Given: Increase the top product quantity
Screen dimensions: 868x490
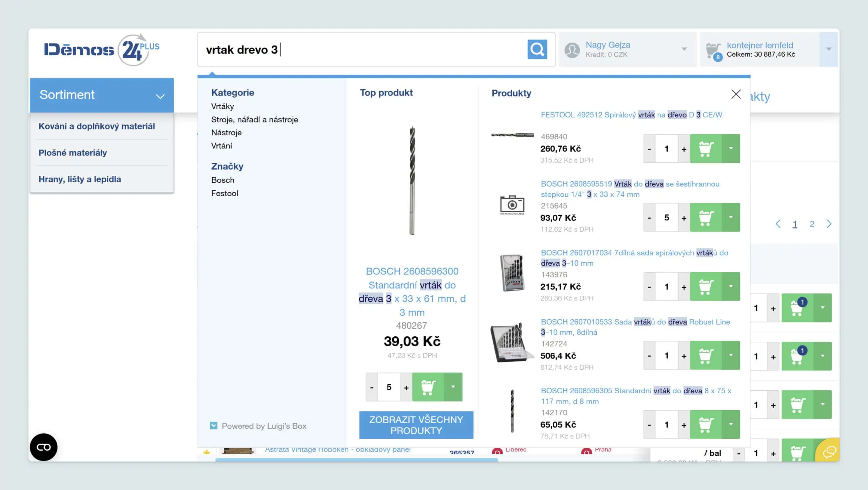Looking at the screenshot, I should (x=406, y=387).
